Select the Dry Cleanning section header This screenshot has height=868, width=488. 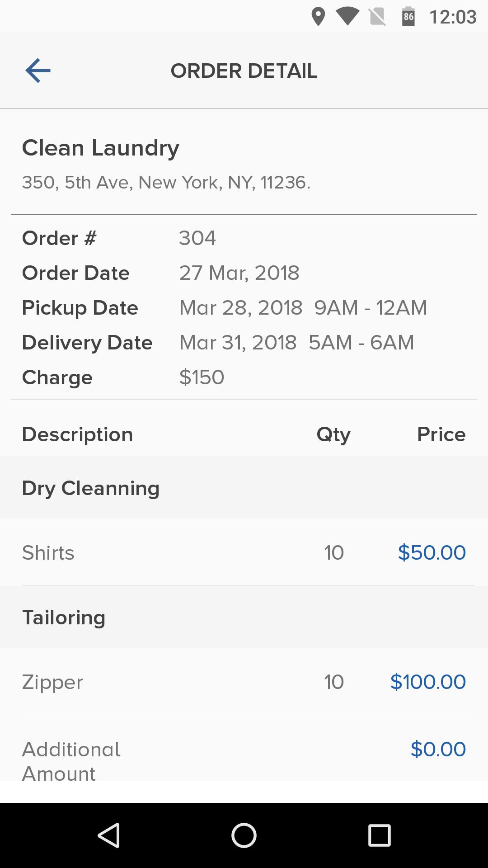click(x=244, y=488)
